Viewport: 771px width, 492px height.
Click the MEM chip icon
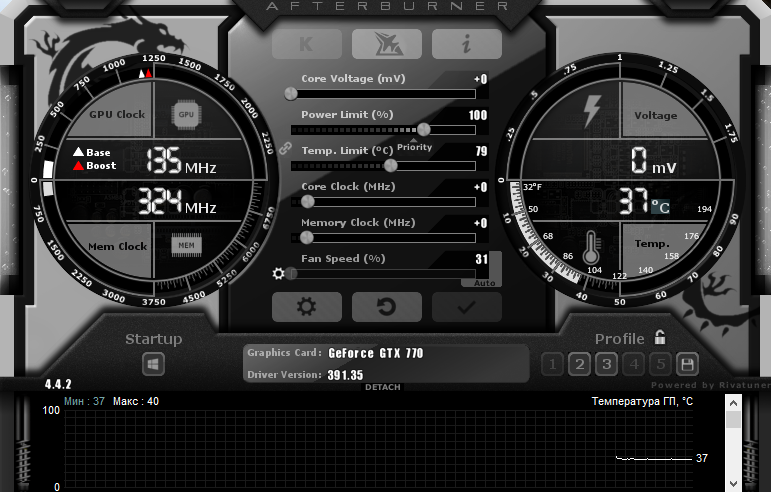pyautogui.click(x=186, y=245)
